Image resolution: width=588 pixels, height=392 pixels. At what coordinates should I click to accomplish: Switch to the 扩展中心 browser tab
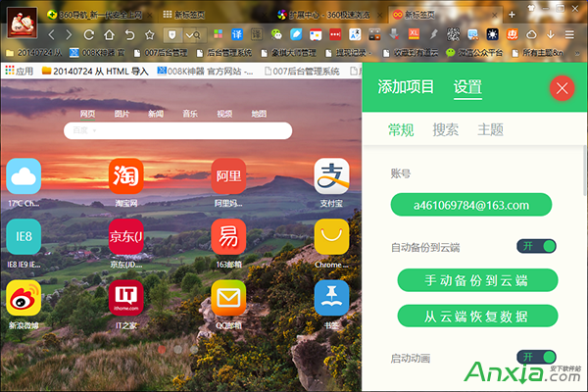pos(328,15)
